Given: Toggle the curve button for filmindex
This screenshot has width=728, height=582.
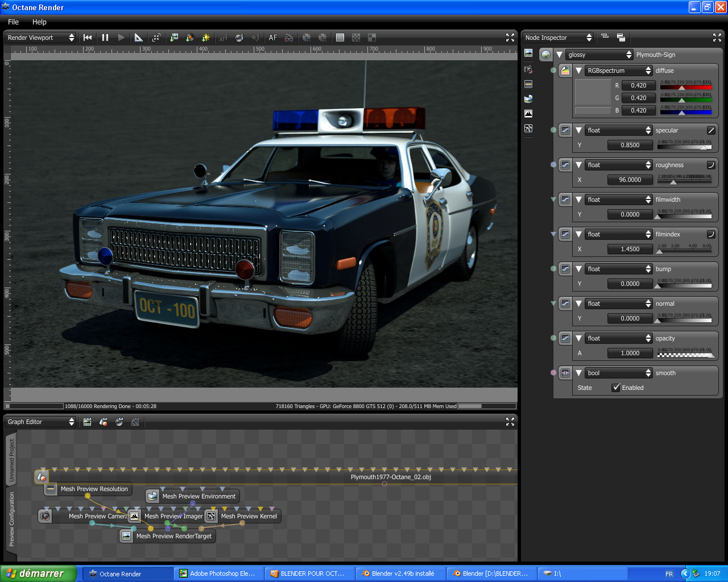Looking at the screenshot, I should [711, 234].
